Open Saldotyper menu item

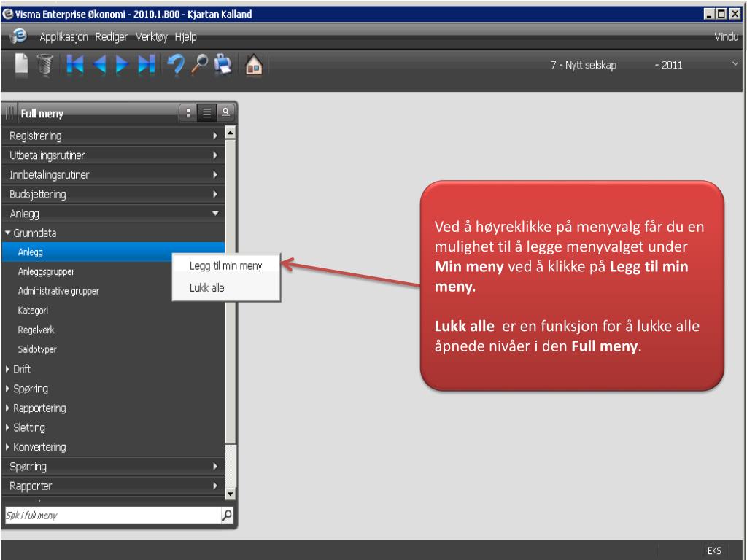tap(37, 349)
